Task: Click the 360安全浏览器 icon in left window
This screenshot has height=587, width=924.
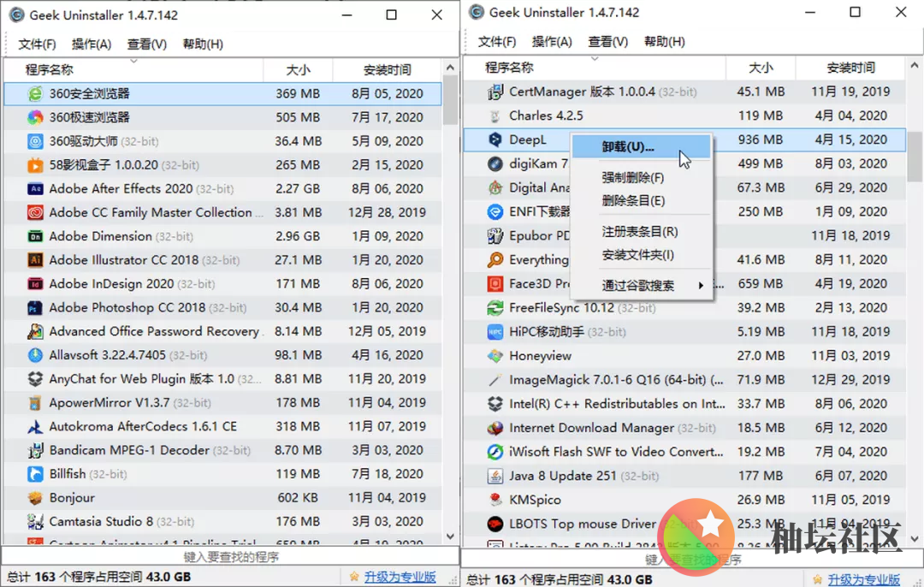Action: (x=35, y=94)
